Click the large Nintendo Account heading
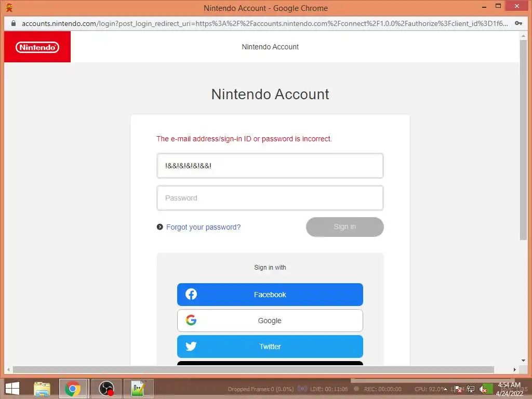 (270, 94)
